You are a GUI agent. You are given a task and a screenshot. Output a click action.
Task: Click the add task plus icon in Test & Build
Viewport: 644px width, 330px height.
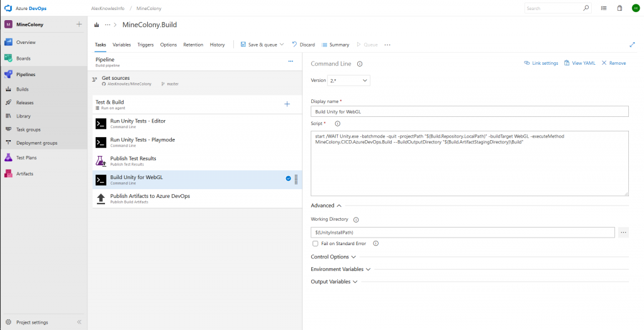coord(287,104)
